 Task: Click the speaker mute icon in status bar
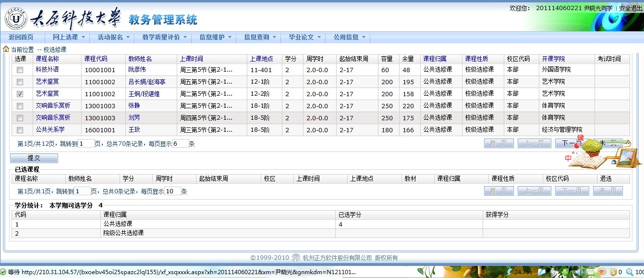pyautogui.click(x=579, y=272)
